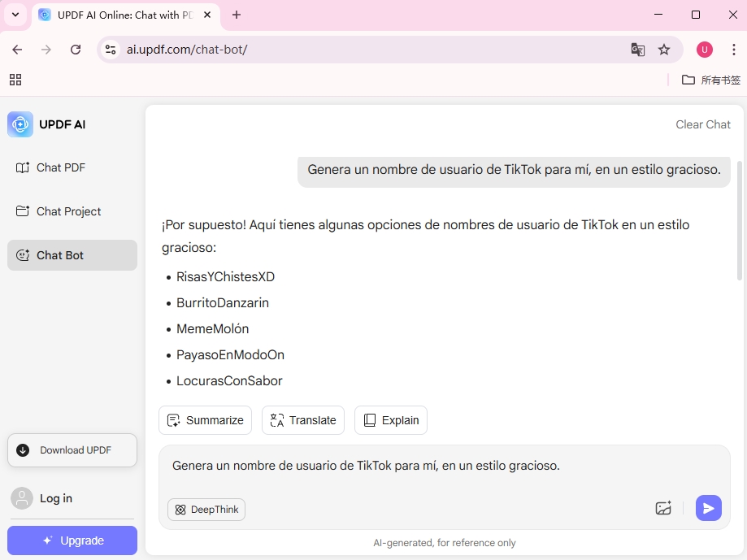
Task: Open Chat PDF in the sidebar
Action: (x=72, y=167)
